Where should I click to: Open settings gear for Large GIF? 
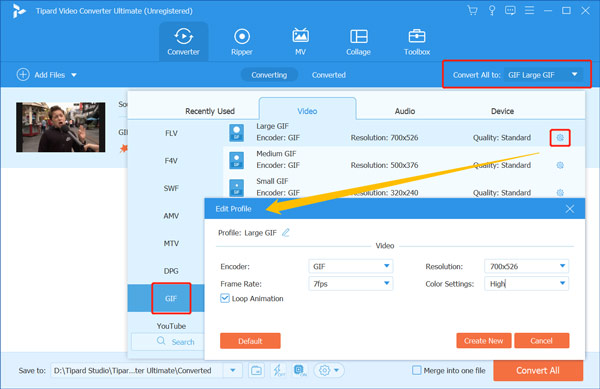[560, 138]
